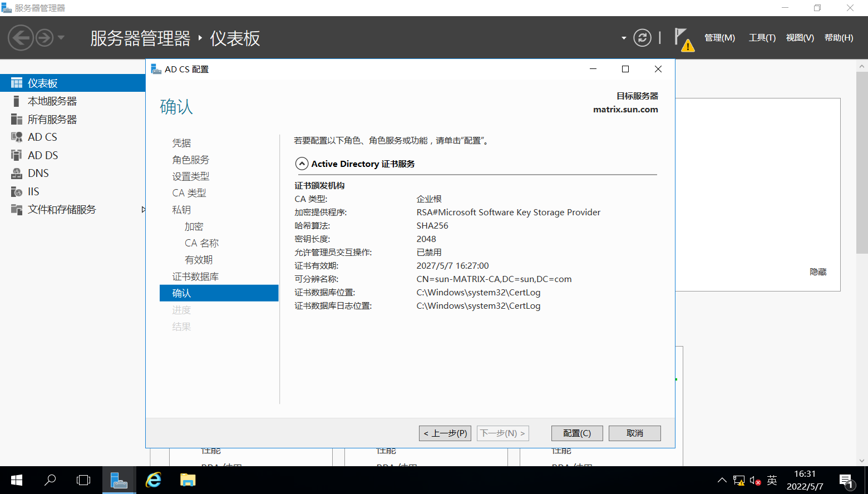868x494 pixels.
Task: Click the refresh icon in the header
Action: pos(642,38)
